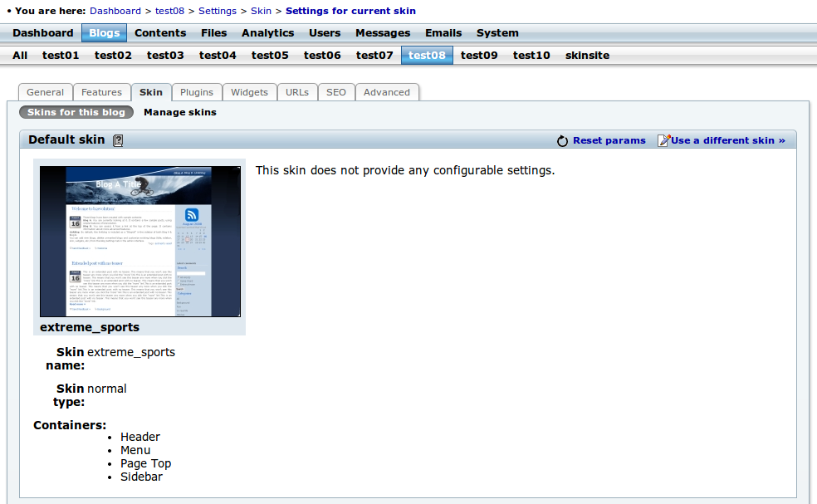This screenshot has width=817, height=504.
Task: Open the Emails menu
Action: 443,33
